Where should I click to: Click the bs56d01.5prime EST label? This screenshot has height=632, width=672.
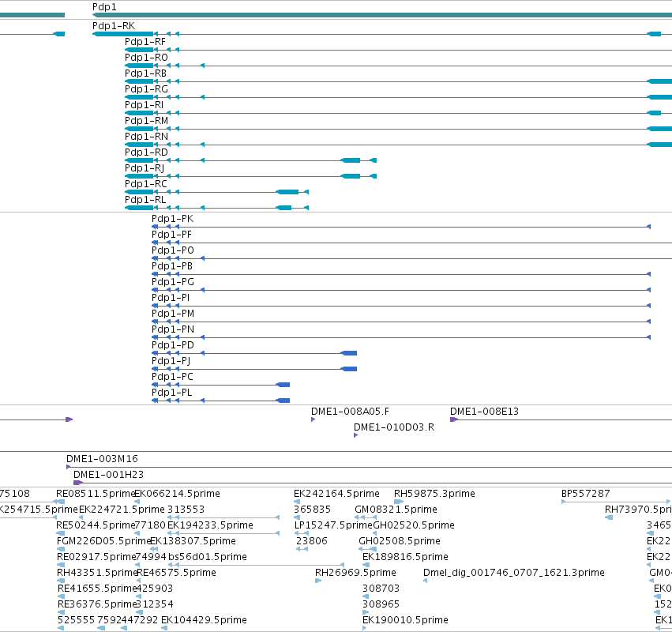point(208,557)
